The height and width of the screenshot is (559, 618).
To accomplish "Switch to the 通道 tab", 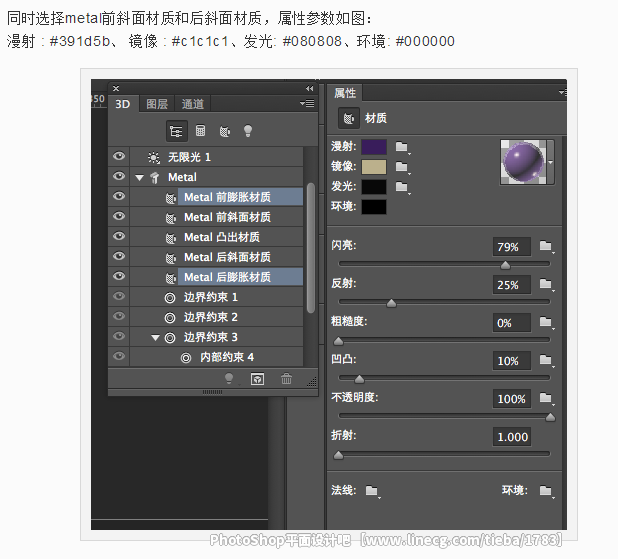I will (193, 104).
